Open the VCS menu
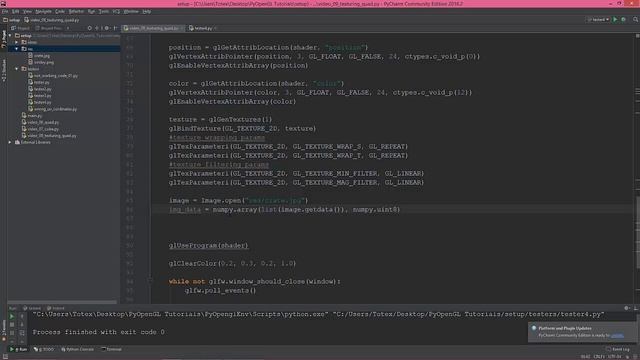The image size is (640, 360). 116,11
